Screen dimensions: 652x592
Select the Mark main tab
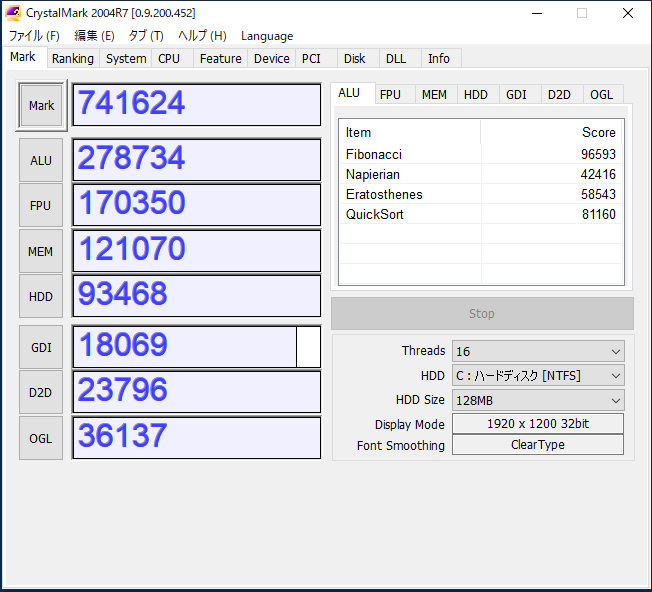23,57
